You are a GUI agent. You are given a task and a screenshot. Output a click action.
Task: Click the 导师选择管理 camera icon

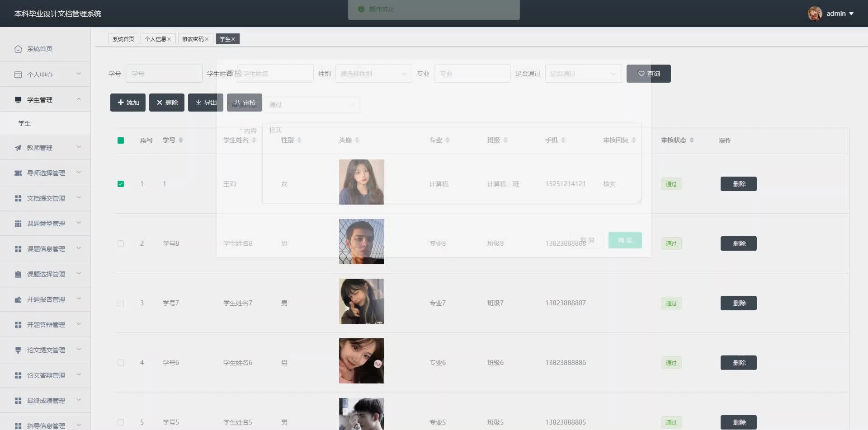click(18, 173)
